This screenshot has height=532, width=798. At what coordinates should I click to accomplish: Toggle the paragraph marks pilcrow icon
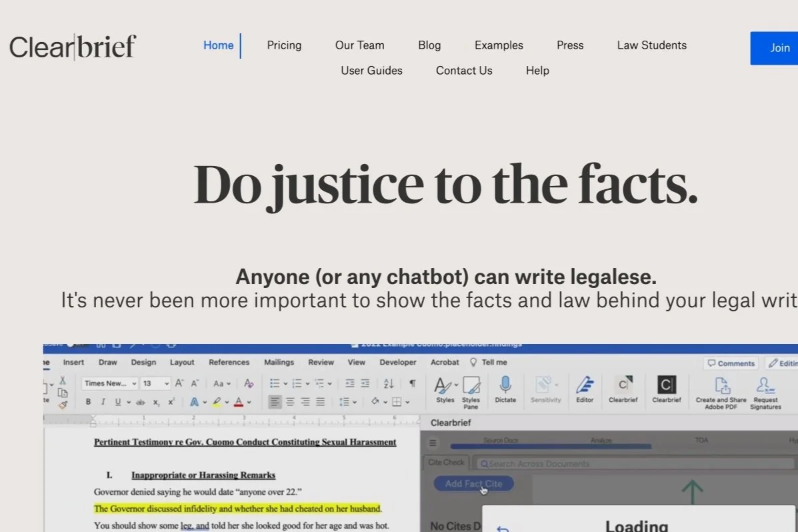412,383
